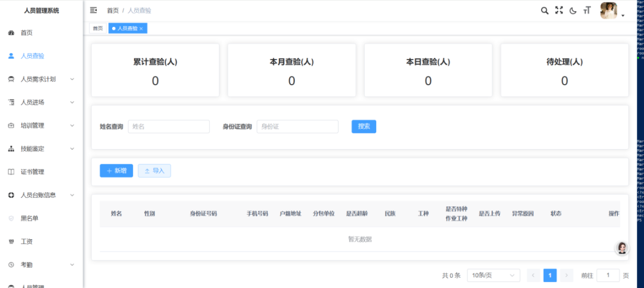Go to previous page arrow
Image resolution: width=644 pixels, height=288 pixels.
pos(533,275)
